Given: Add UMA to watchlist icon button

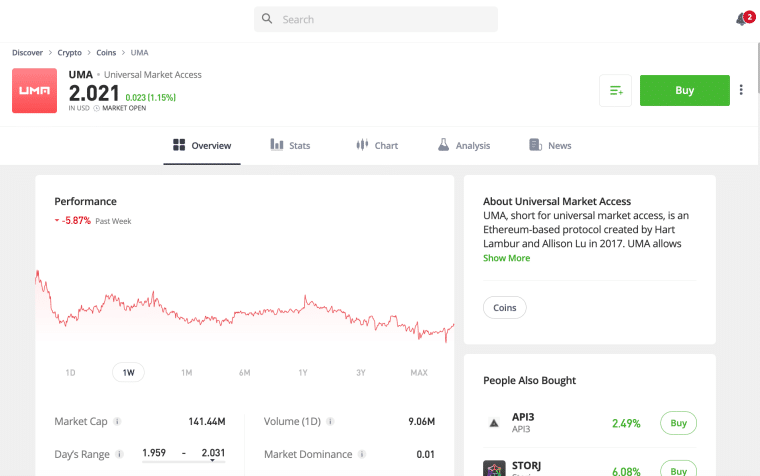Looking at the screenshot, I should (x=616, y=91).
